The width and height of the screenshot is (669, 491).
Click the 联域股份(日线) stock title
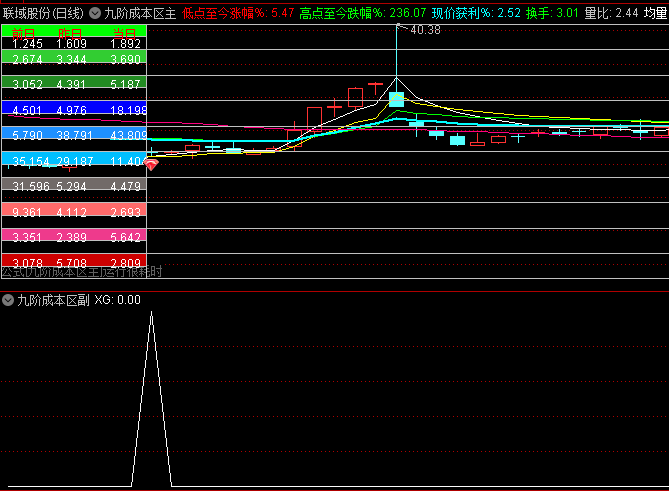42,14
